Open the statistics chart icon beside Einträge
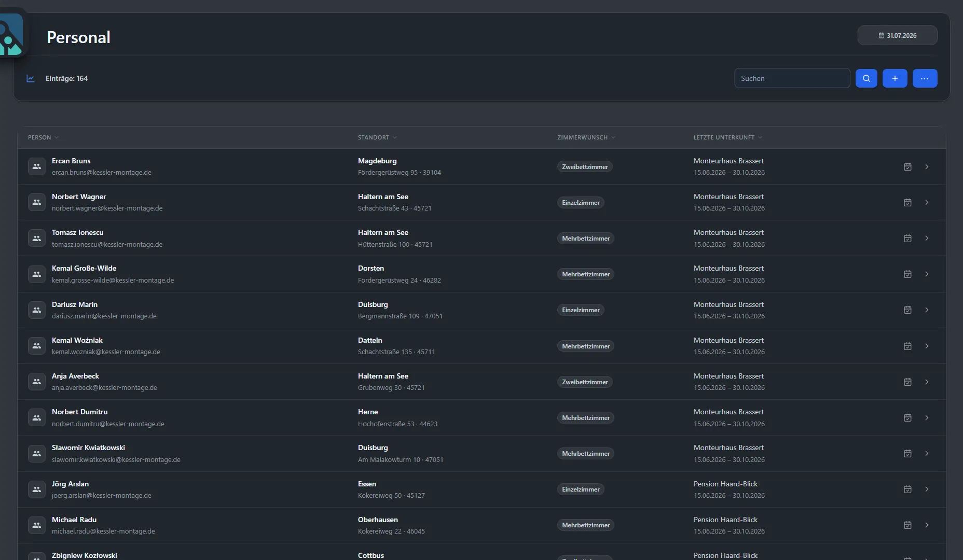Viewport: 963px width, 560px height. coord(31,78)
